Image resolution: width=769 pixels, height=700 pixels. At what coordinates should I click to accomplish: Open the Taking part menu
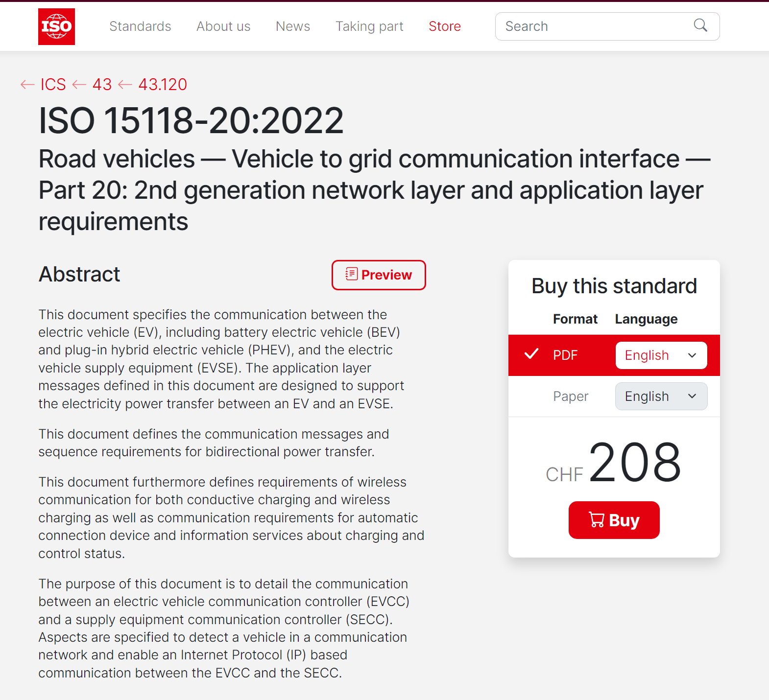point(369,26)
